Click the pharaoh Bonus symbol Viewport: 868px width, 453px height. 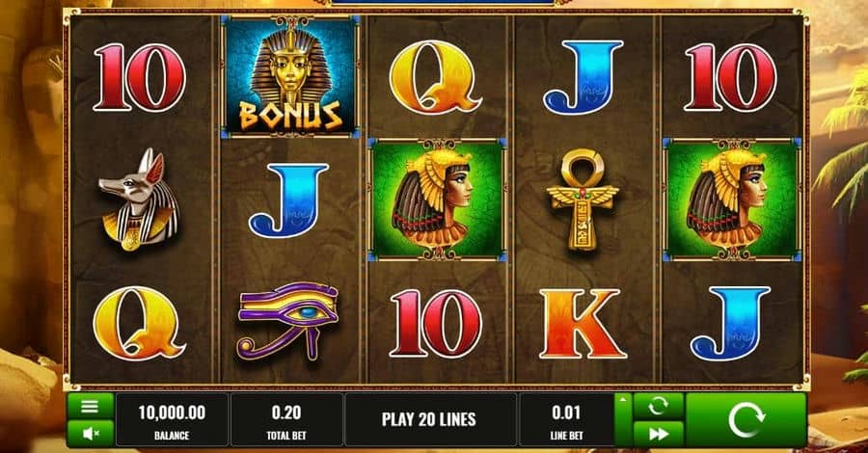290,76
